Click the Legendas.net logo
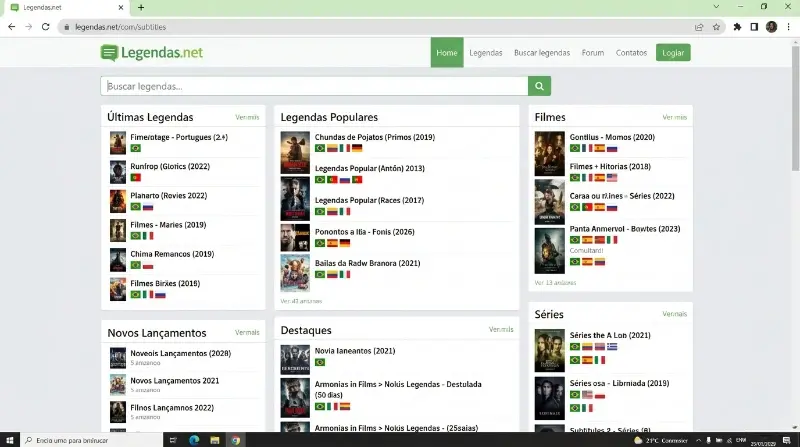This screenshot has width=800, height=447. pyautogui.click(x=152, y=53)
